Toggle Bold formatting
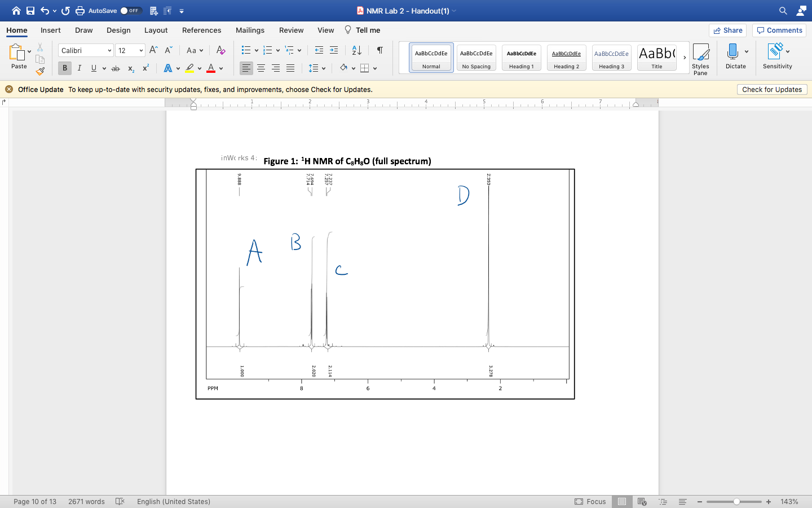The image size is (812, 508). (x=64, y=68)
